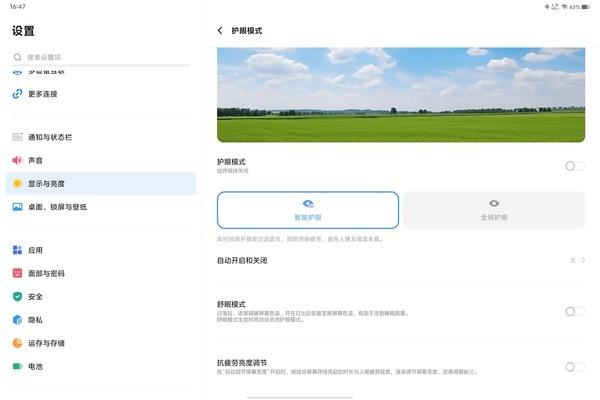Image resolution: width=600 pixels, height=400 pixels.
Task: Click the 声音 speaker icon
Action: (17, 160)
